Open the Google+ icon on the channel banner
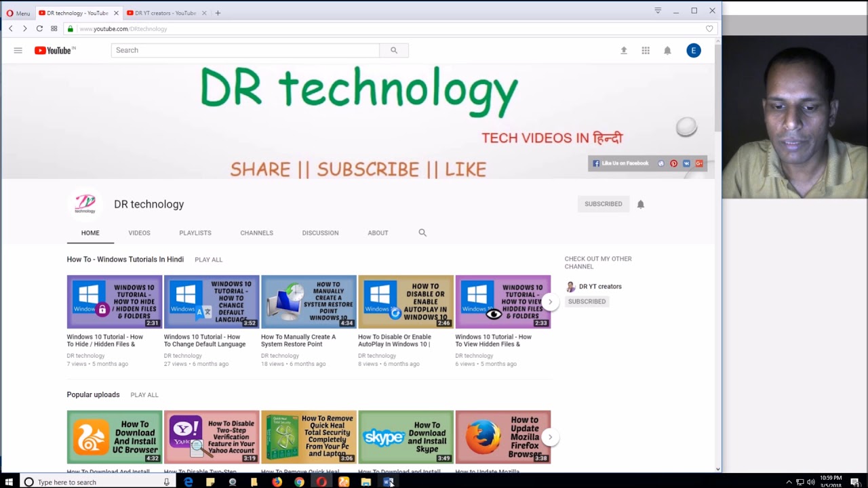 [x=699, y=163]
